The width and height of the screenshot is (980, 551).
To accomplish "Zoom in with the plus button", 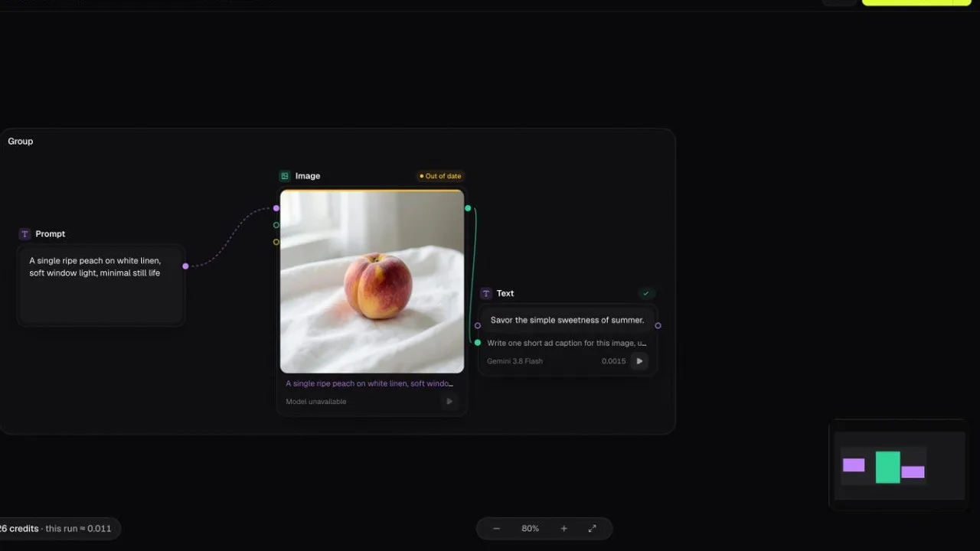I will [x=564, y=529].
